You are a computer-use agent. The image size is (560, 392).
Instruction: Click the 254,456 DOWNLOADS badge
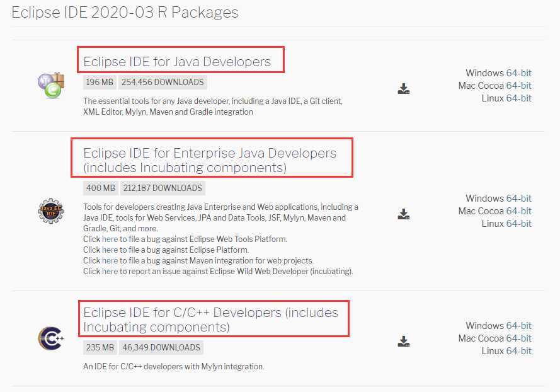point(163,82)
